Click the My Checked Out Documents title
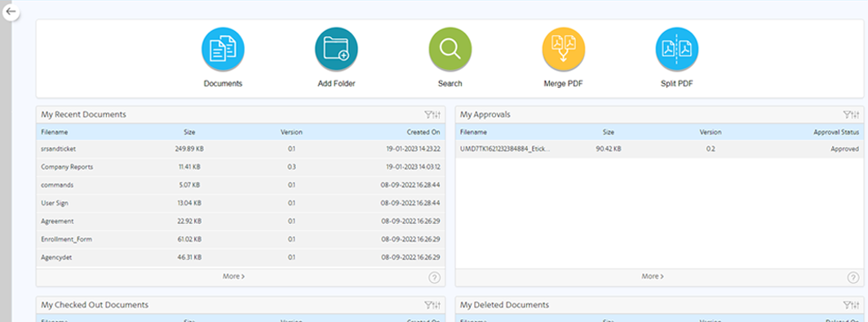 (x=95, y=305)
